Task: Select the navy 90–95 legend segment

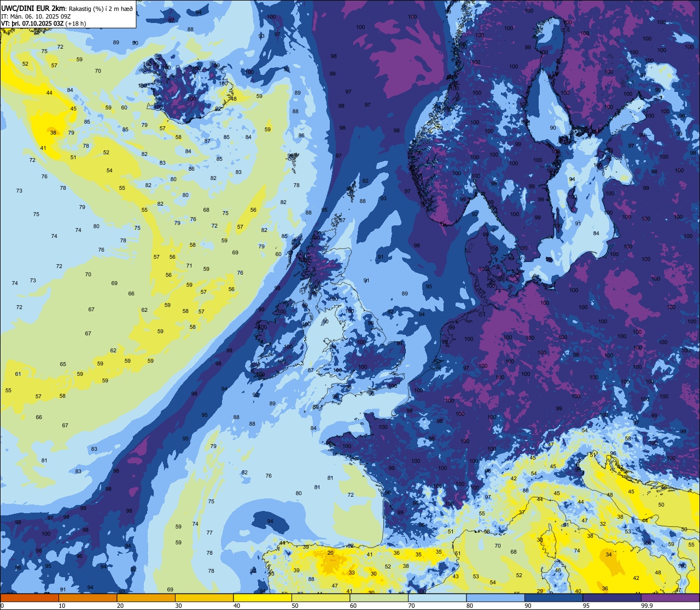Action: [553, 597]
